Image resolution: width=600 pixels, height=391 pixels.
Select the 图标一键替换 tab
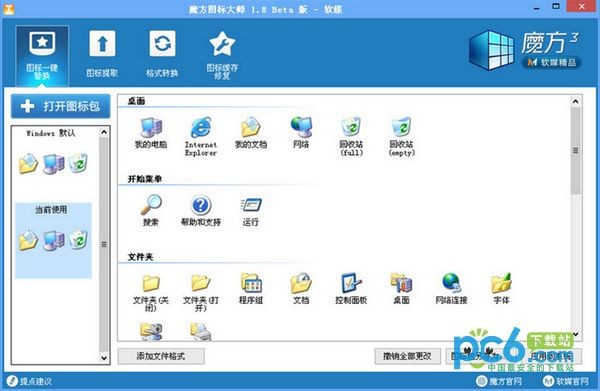click(x=42, y=56)
